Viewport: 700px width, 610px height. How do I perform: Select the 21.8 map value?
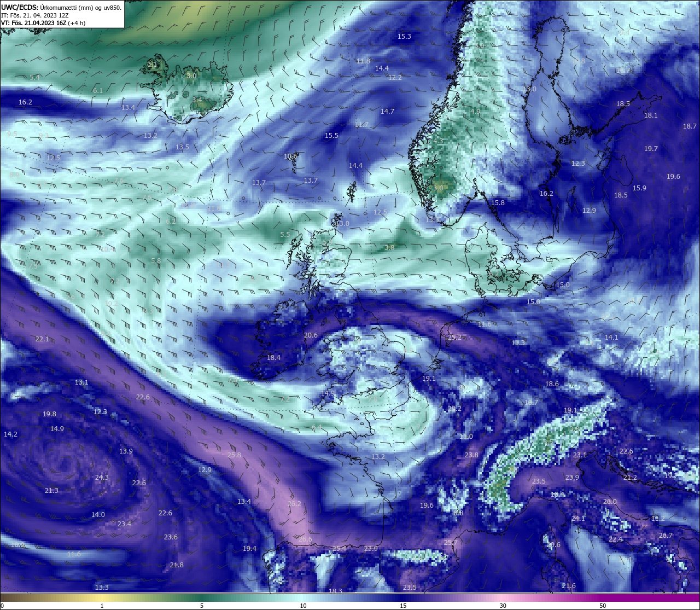tap(177, 565)
